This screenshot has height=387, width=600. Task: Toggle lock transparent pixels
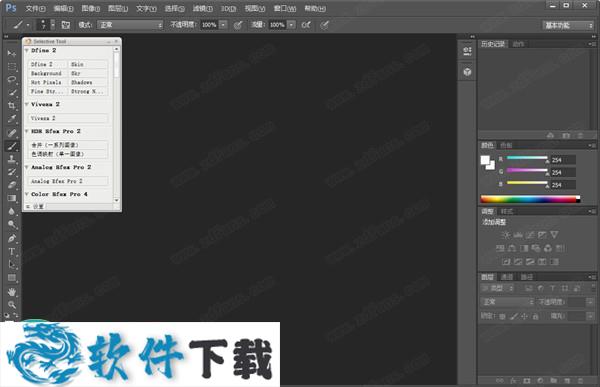click(502, 316)
